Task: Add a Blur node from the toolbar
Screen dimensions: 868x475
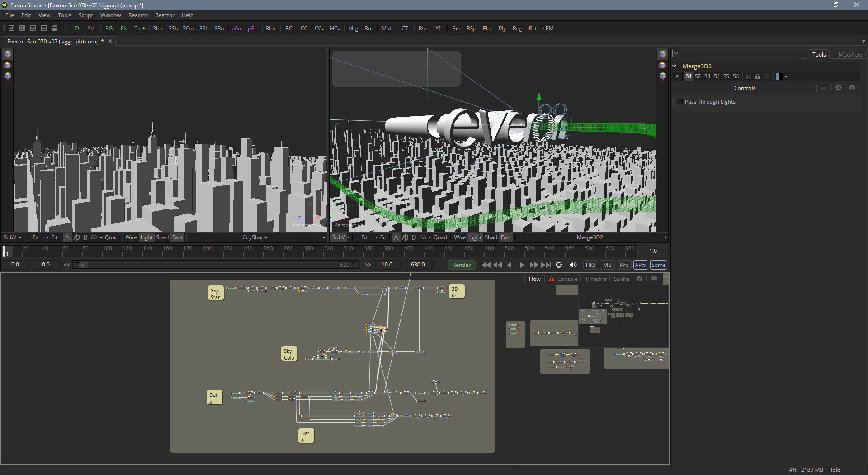Action: [x=270, y=28]
